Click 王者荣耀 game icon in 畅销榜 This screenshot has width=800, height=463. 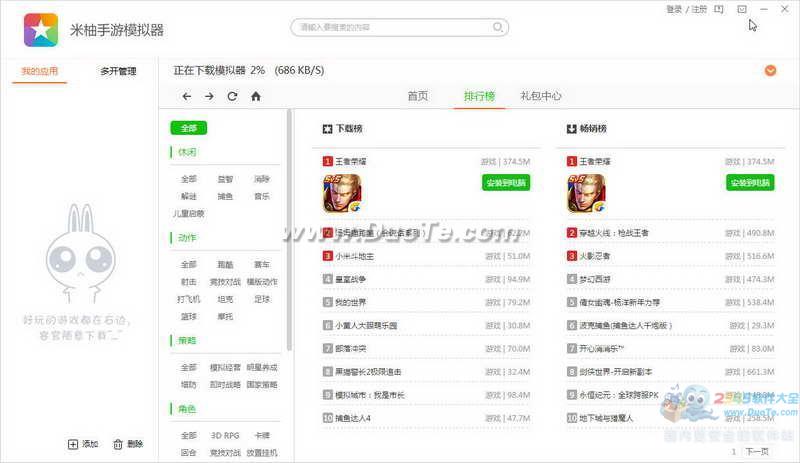click(x=586, y=193)
